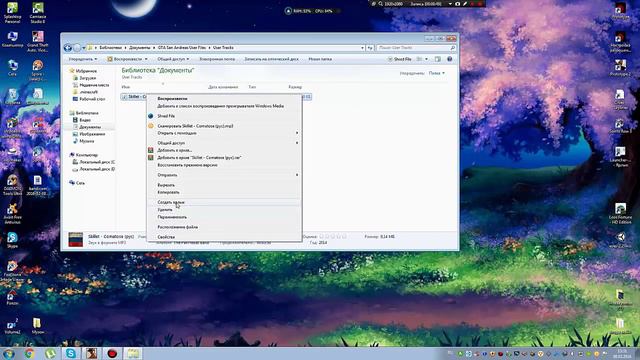Open the 'Папка' arrange-by dropdown
This screenshot has height=360, width=640.
pyautogui.click(x=437, y=73)
